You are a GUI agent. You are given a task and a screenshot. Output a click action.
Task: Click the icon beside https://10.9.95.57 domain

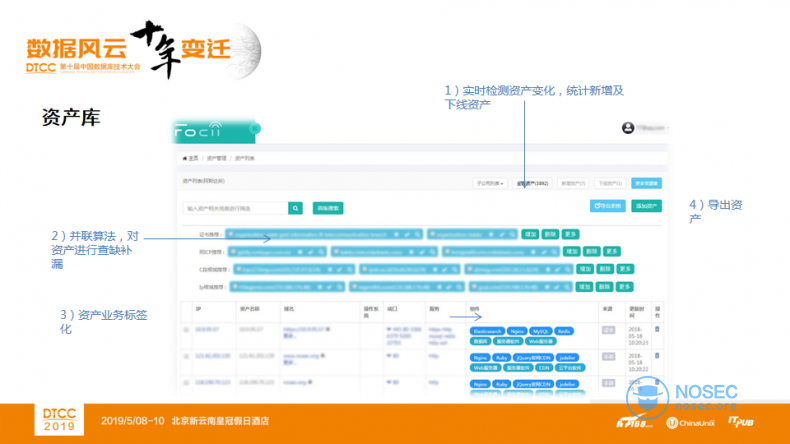click(x=328, y=329)
